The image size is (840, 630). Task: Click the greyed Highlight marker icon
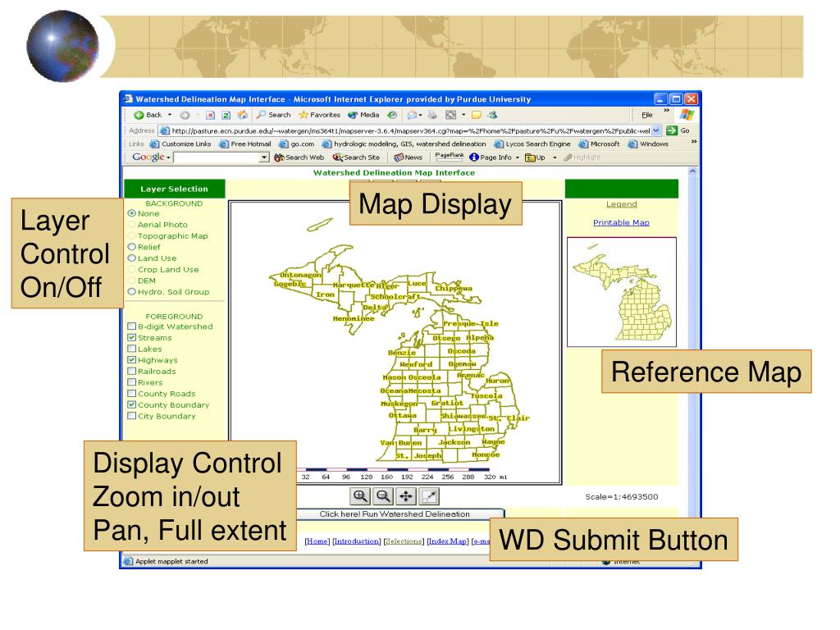568,157
